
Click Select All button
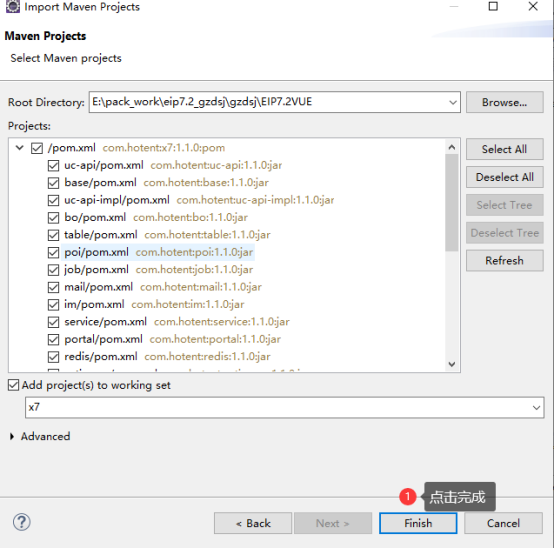(x=505, y=149)
